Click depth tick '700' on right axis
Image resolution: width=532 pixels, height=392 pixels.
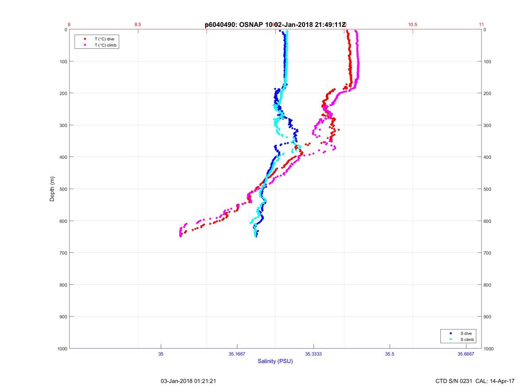point(488,253)
